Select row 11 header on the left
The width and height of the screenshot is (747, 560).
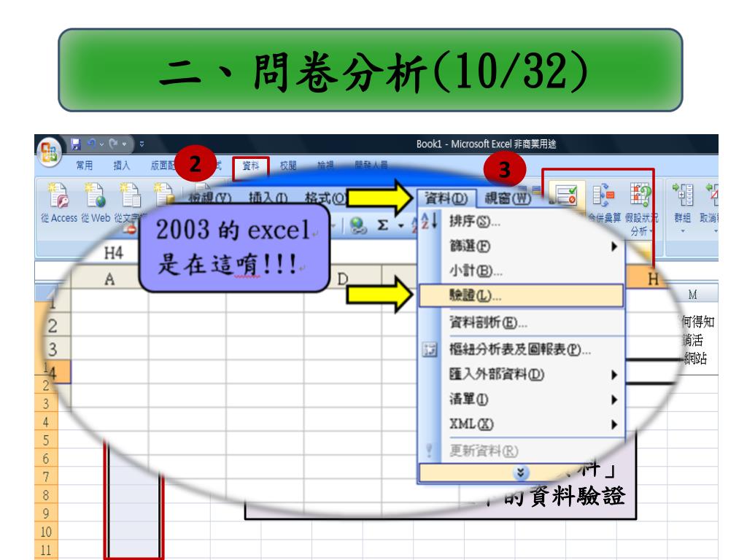[46, 550]
